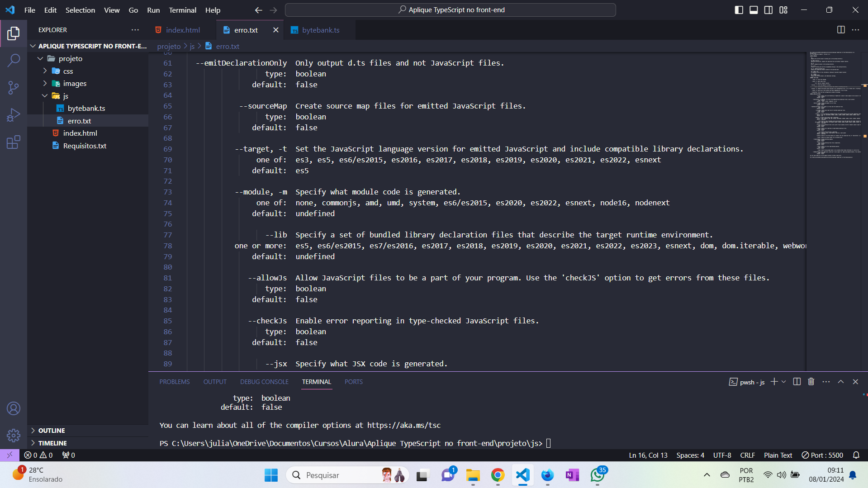Switch to the PROBLEMS panel tab

point(175,382)
